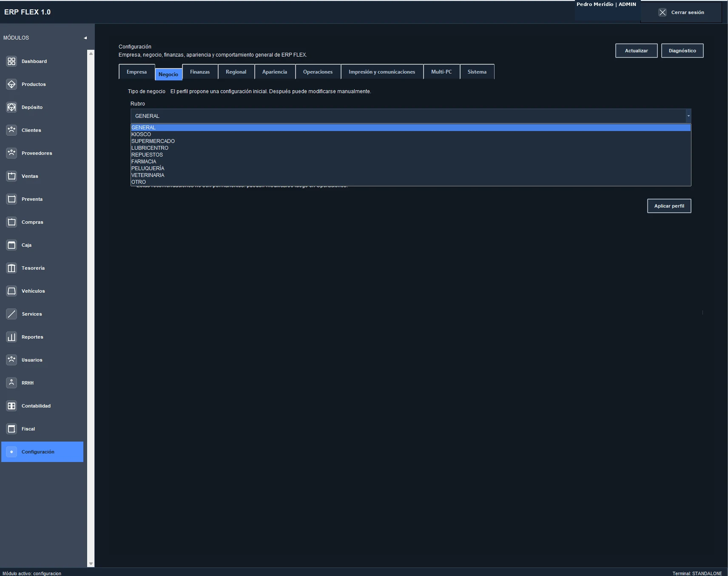The width and height of the screenshot is (728, 576).
Task: Choose SUPERMERCADO from the Rubro list
Action: (x=411, y=141)
